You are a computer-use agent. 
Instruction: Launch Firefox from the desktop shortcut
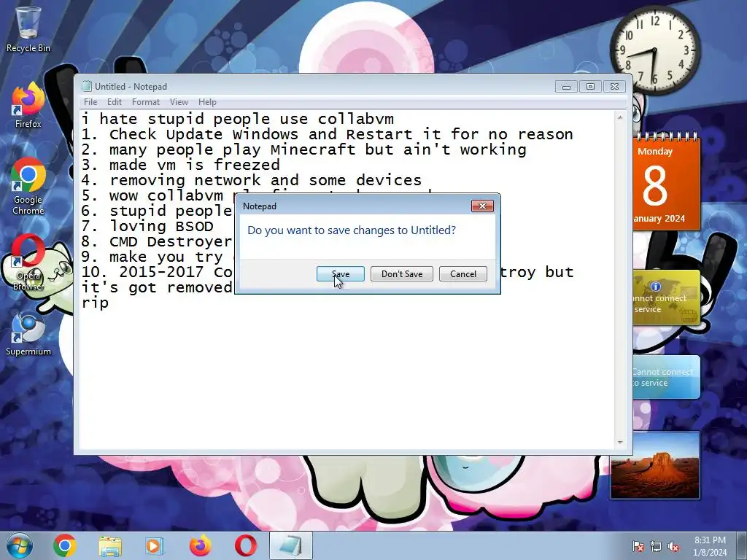[28, 105]
